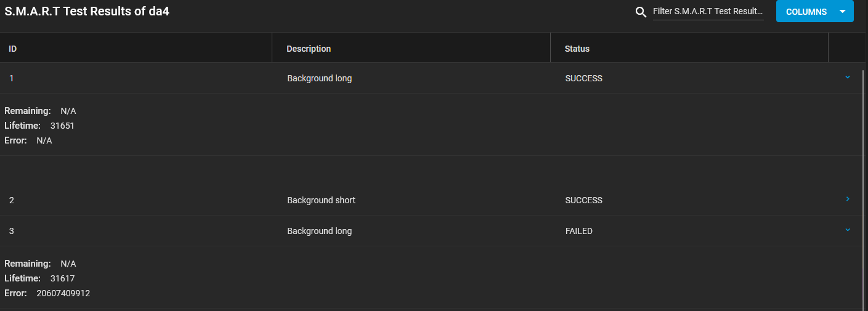Viewport: 868px width, 311px height.
Task: Click the Background long description in row 3
Action: (x=320, y=231)
